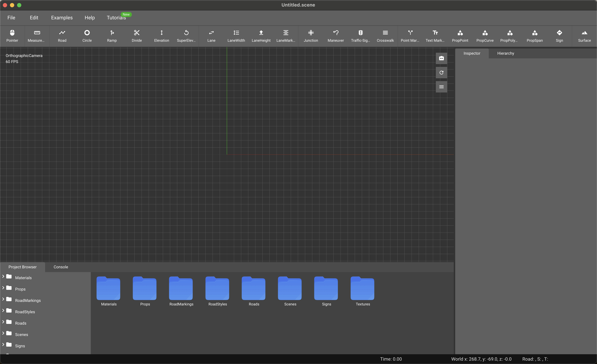Click the Time: 0.00 status entry
The image size is (597, 364).
tap(391, 359)
